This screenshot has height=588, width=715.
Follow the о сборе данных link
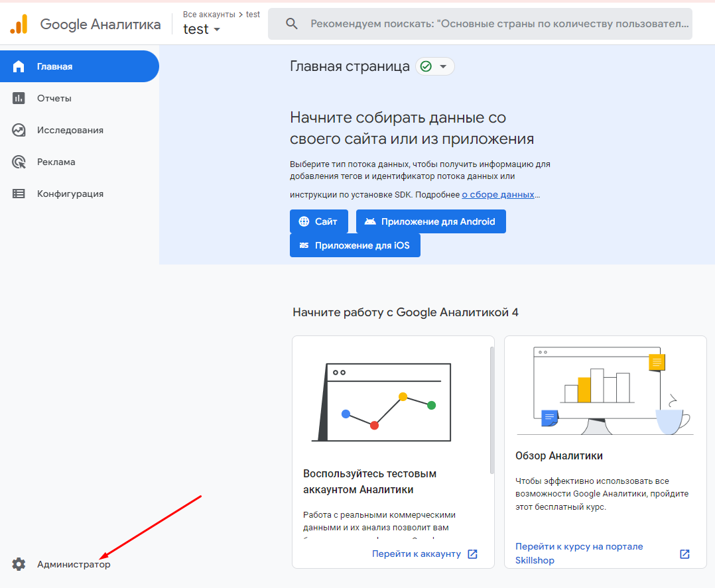pos(498,194)
